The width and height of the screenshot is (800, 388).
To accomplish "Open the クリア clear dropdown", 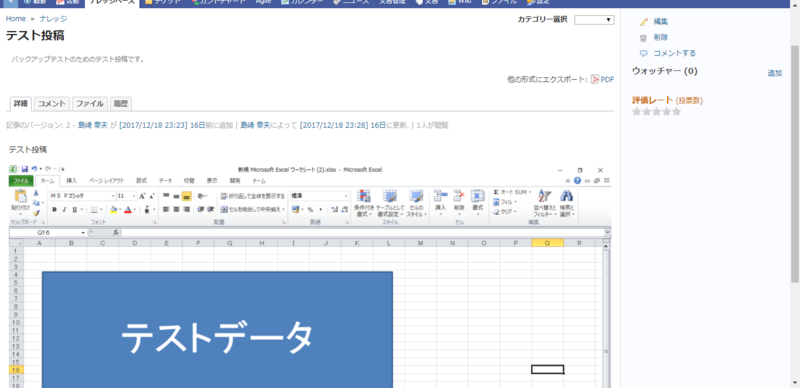I will (x=506, y=211).
